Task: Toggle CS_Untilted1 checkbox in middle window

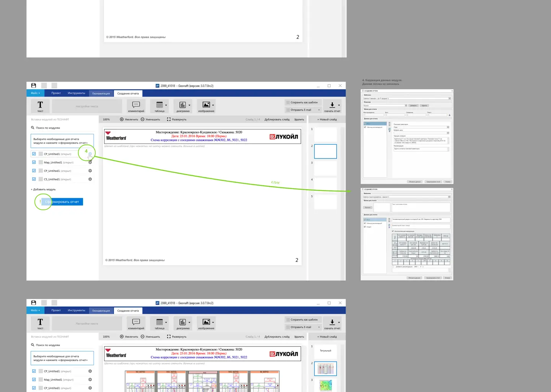Action: click(34, 179)
